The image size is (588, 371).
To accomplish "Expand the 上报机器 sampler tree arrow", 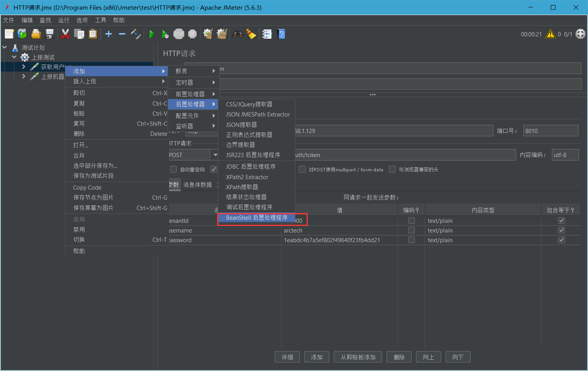I will tap(24, 77).
